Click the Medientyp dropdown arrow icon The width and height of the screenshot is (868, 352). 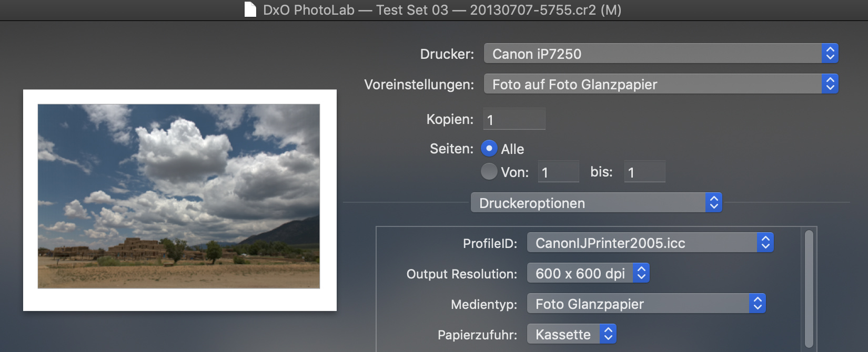758,304
